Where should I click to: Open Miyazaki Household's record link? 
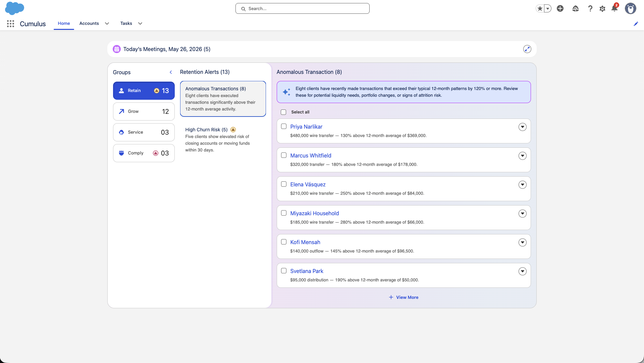click(315, 214)
